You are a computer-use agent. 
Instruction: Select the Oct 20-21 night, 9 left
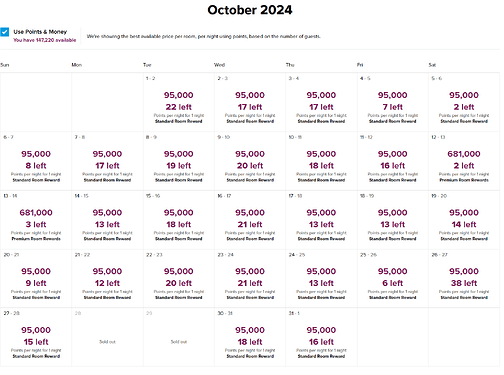[36, 279]
